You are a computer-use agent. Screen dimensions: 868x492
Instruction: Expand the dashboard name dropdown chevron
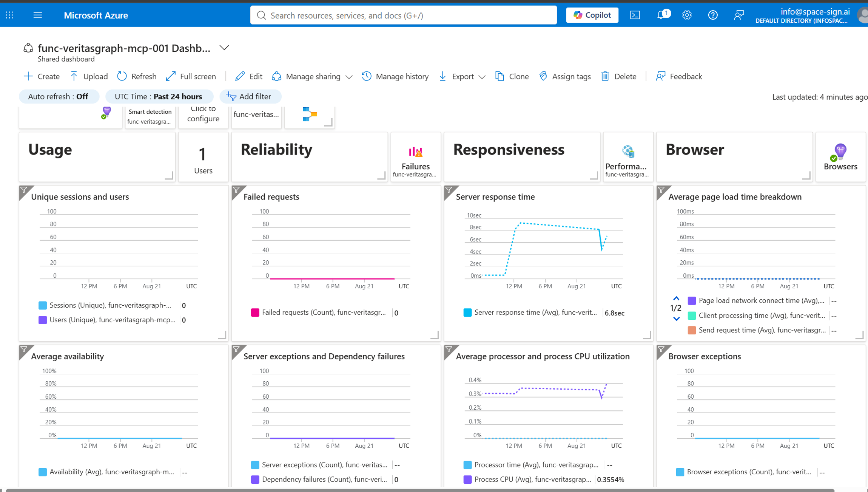pos(224,48)
